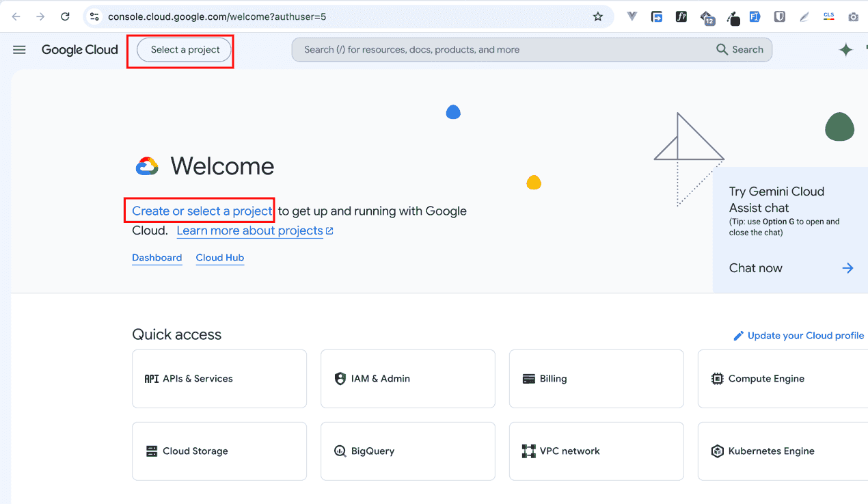Click the VPC network icon
Screen dimensions: 868x504
click(x=528, y=451)
